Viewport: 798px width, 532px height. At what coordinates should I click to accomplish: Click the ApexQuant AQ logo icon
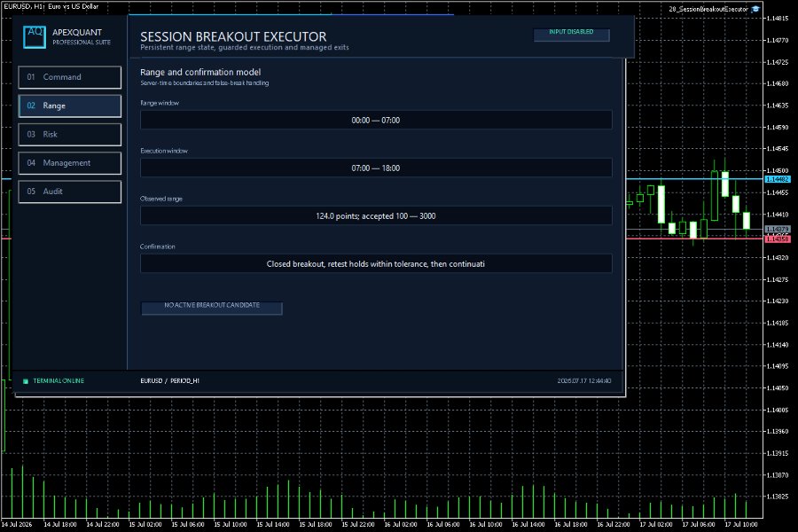point(35,37)
